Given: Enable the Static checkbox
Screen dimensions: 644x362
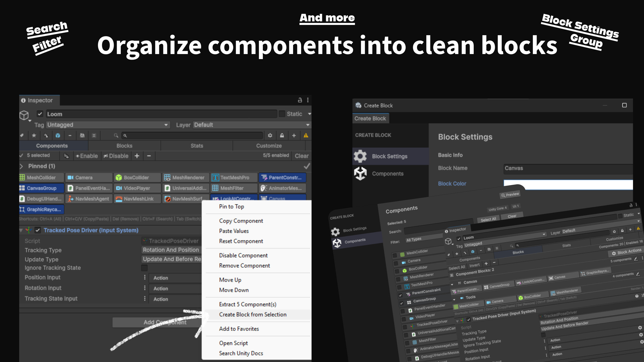Looking at the screenshot, I should coord(282,114).
